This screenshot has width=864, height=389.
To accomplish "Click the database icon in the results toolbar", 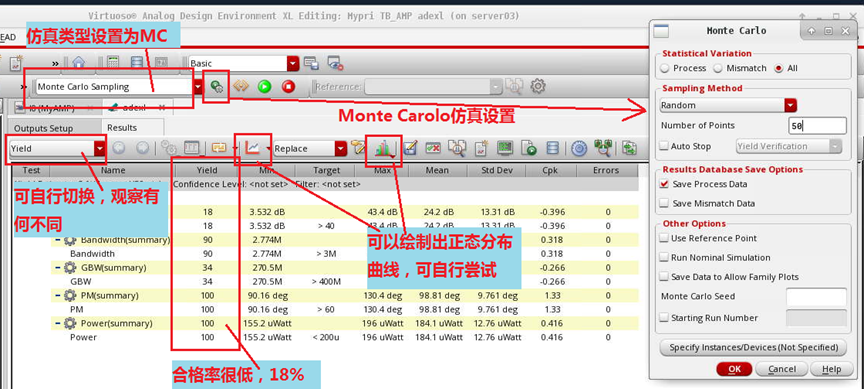I will (553, 148).
